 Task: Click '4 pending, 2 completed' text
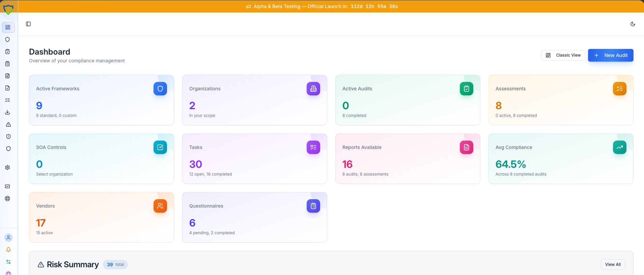tap(212, 233)
